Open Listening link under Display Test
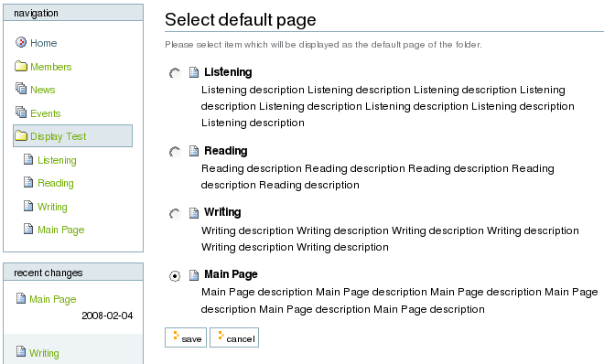Viewport: 604px width, 364px height. [x=57, y=160]
